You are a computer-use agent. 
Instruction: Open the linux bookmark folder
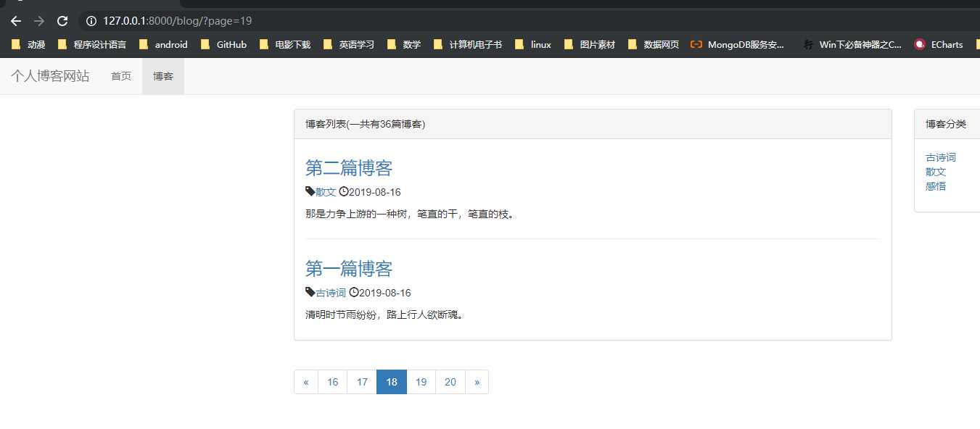[533, 44]
